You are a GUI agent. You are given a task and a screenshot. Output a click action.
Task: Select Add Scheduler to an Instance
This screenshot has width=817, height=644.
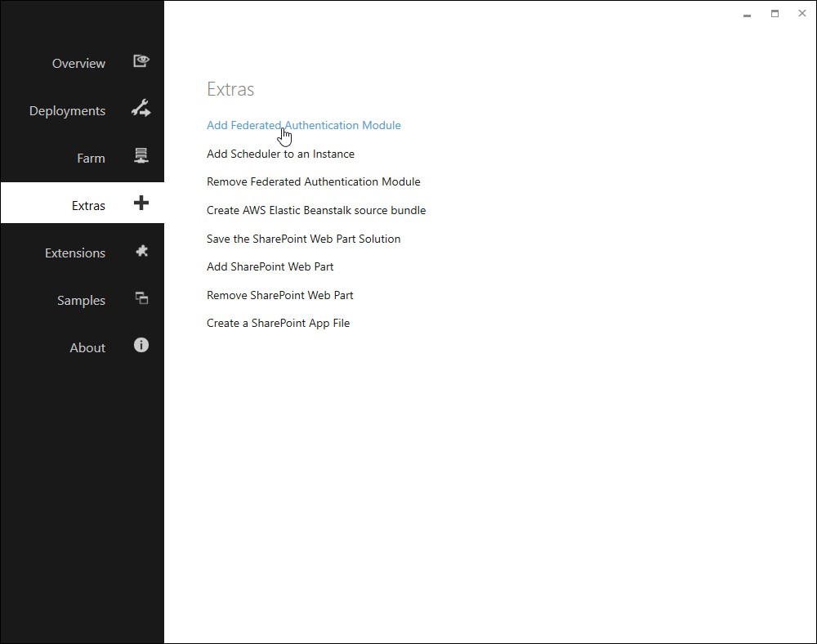[280, 154]
